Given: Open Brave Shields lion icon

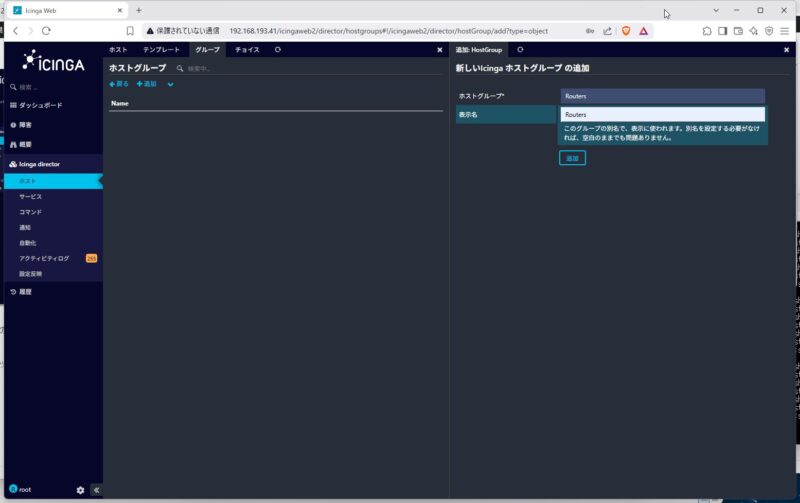Looking at the screenshot, I should [x=626, y=31].
